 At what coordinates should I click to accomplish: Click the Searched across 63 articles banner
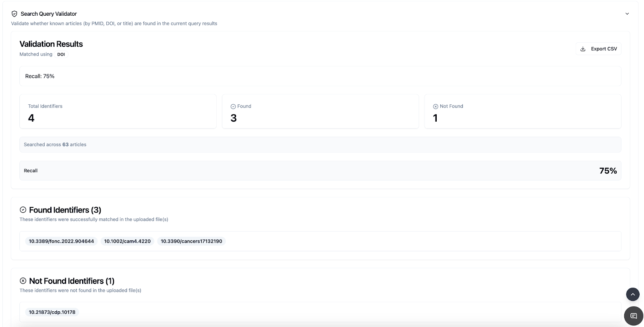pos(320,145)
